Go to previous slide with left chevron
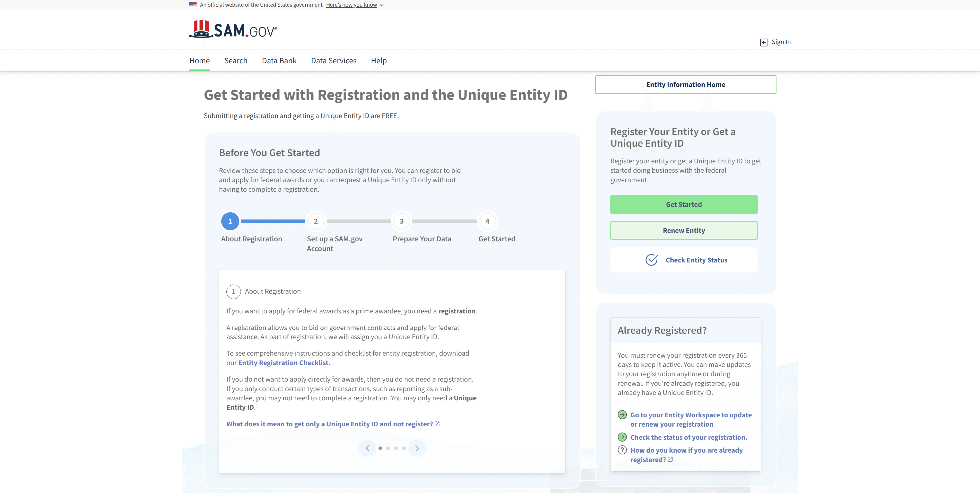 367,448
